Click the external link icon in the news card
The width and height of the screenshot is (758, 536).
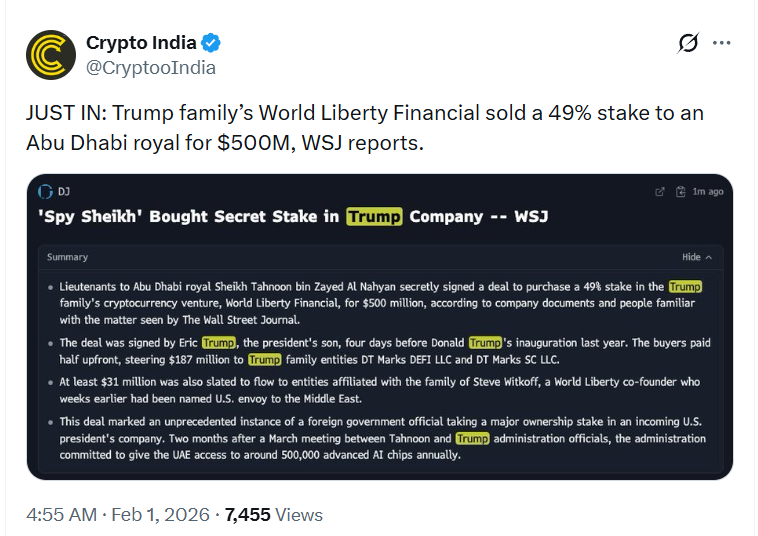tap(659, 191)
